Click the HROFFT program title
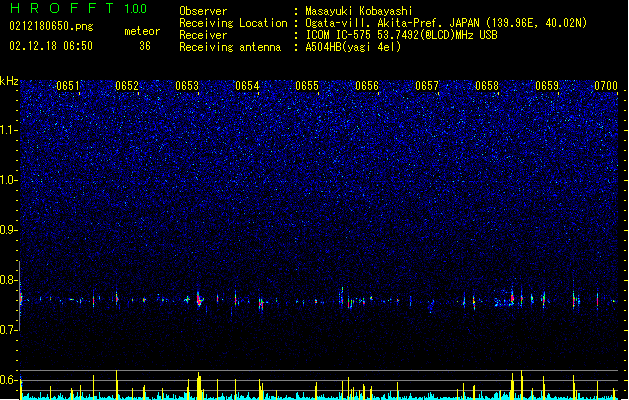The image size is (629, 400). (x=62, y=8)
